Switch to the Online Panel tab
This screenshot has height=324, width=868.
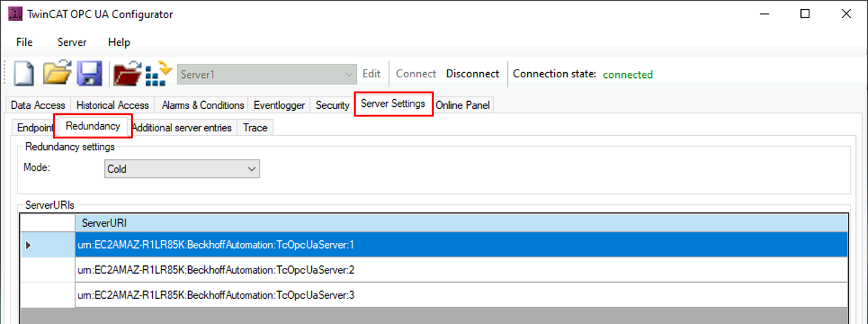click(463, 105)
